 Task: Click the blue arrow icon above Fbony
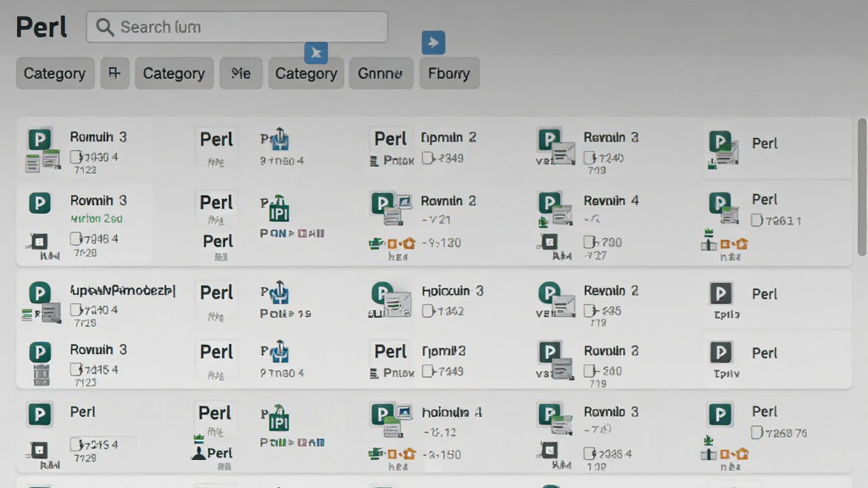pos(433,42)
